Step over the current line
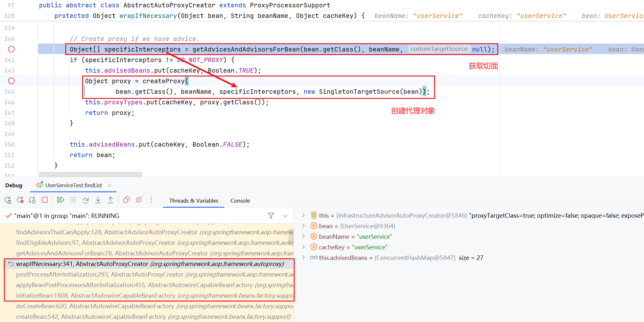Screen dimensions: 644x322 pyautogui.click(x=86, y=200)
